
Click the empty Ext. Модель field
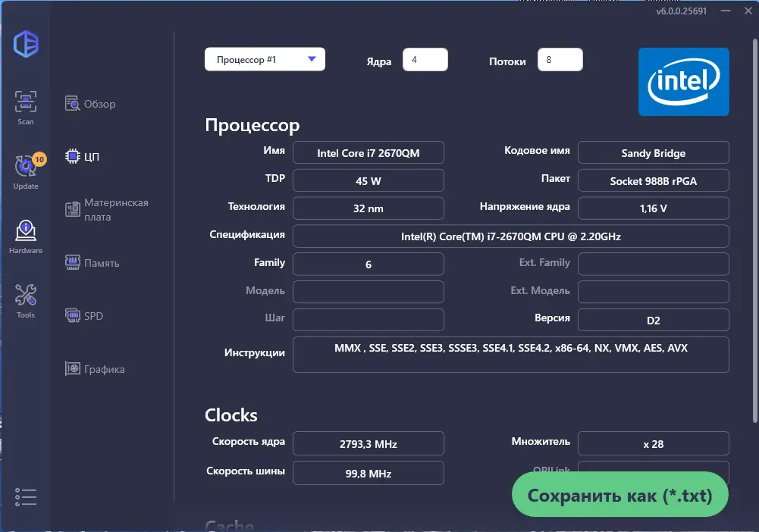tap(654, 292)
